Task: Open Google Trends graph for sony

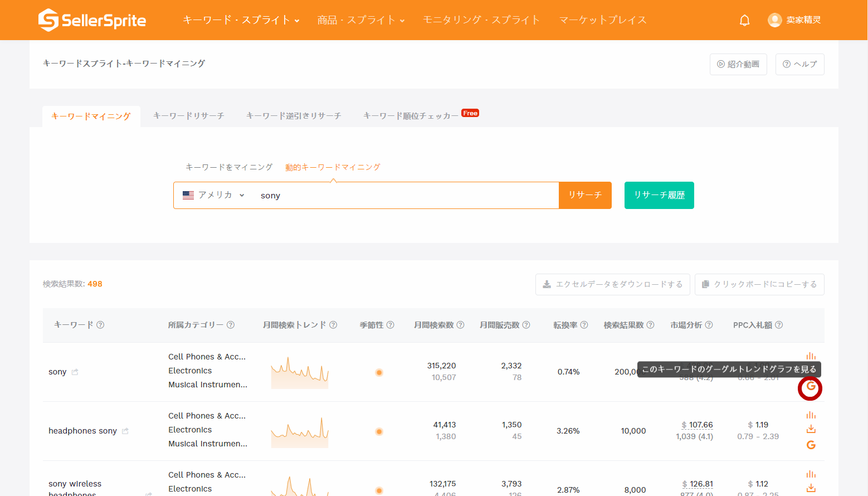Action: (811, 386)
